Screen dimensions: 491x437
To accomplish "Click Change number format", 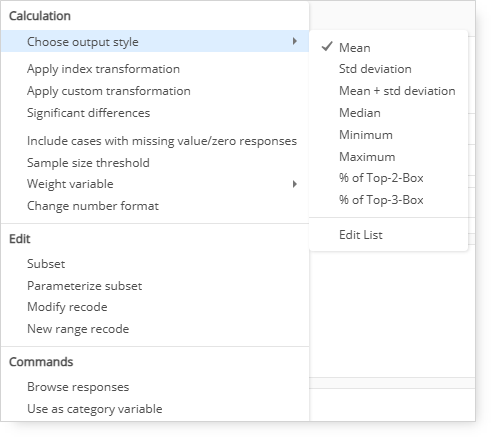I will [93, 206].
